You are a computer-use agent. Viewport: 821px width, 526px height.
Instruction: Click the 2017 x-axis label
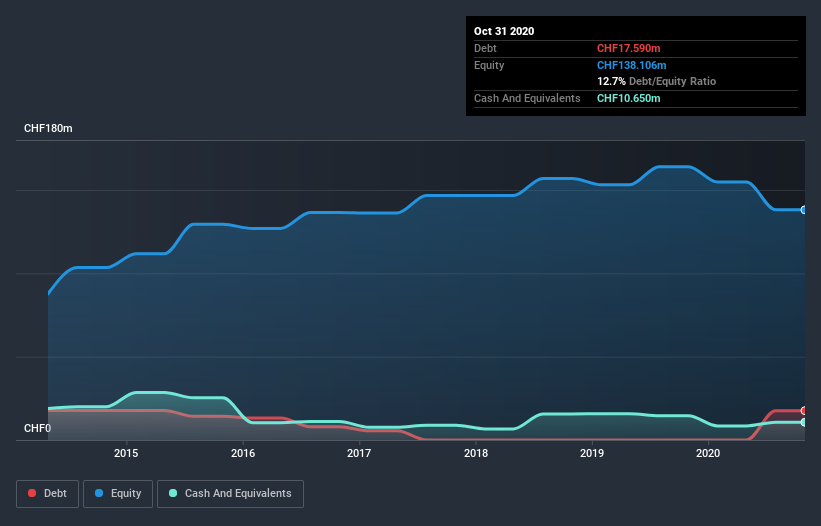(x=359, y=453)
